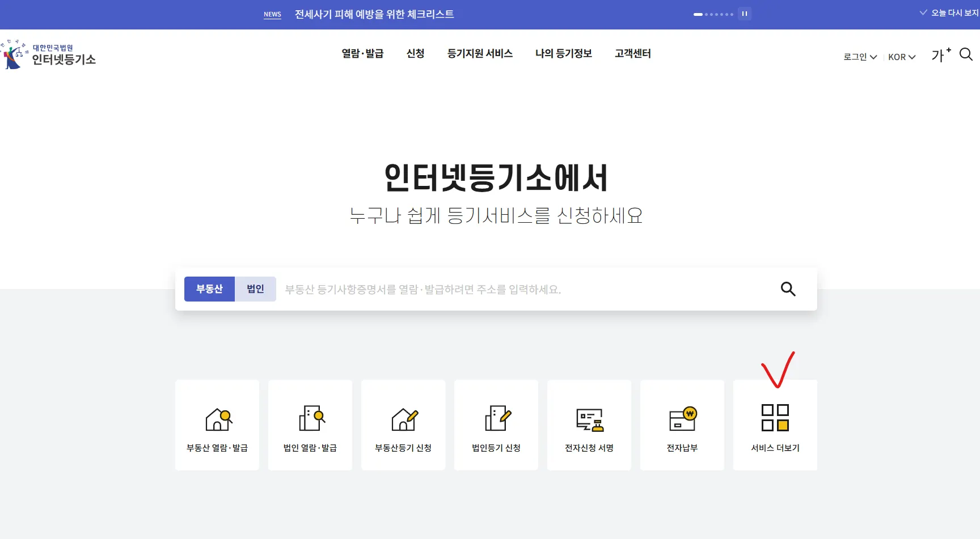Viewport: 980px width, 539px height.
Task: Open the 부동산 열람·발급 house search tile
Action: click(217, 425)
